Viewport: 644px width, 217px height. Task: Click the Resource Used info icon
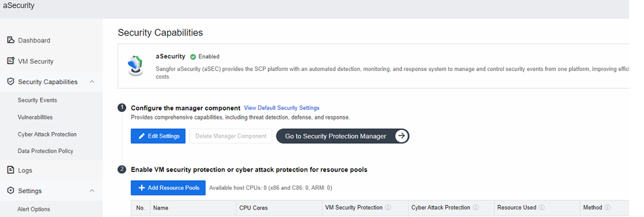(542, 208)
